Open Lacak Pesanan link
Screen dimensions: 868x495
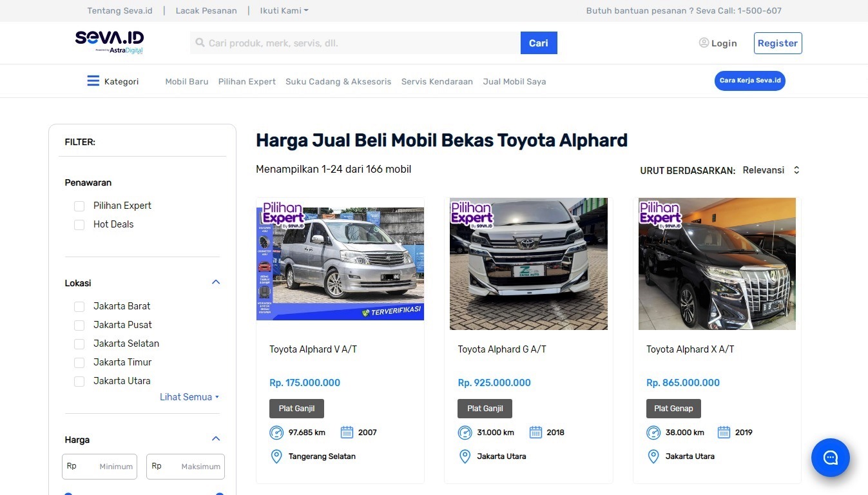click(x=206, y=11)
